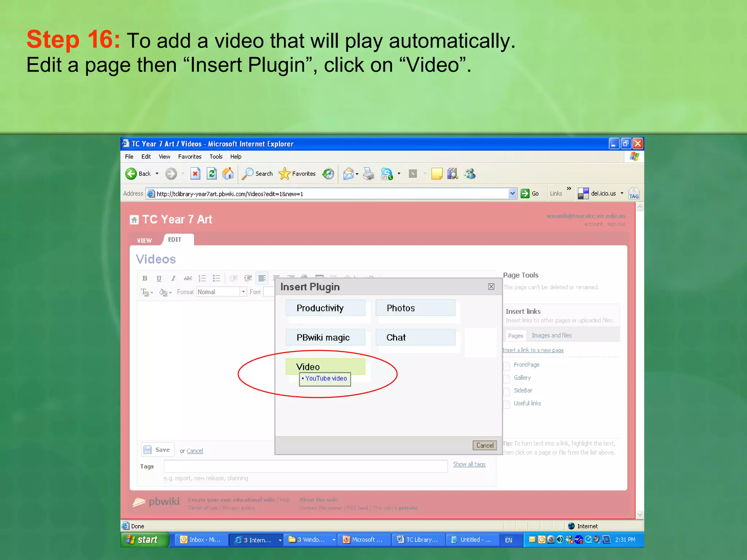The width and height of the screenshot is (747, 560).
Task: Click Insert a link to a new page
Action: (x=533, y=350)
